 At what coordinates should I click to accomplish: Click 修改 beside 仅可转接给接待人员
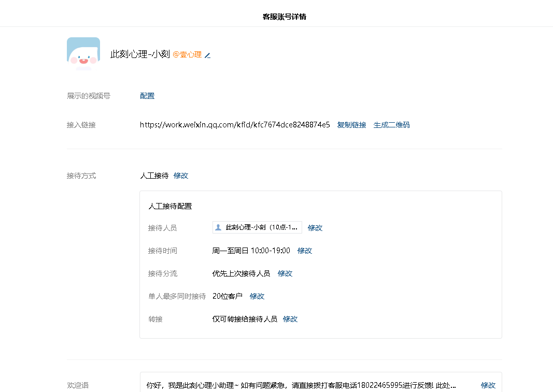click(x=290, y=319)
